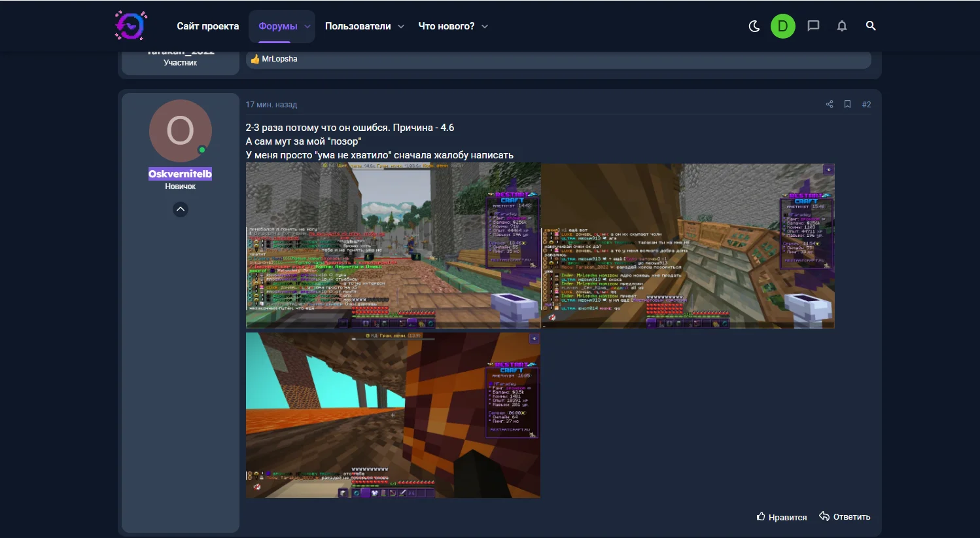The width and height of the screenshot is (980, 538).
Task: Open the first Minecraft screenshot thumbnail
Action: pos(393,245)
